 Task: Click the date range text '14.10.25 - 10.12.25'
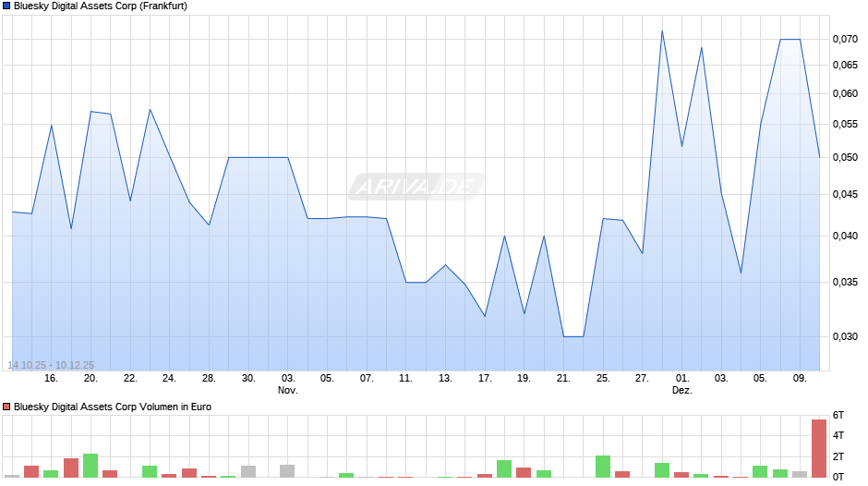tap(51, 365)
